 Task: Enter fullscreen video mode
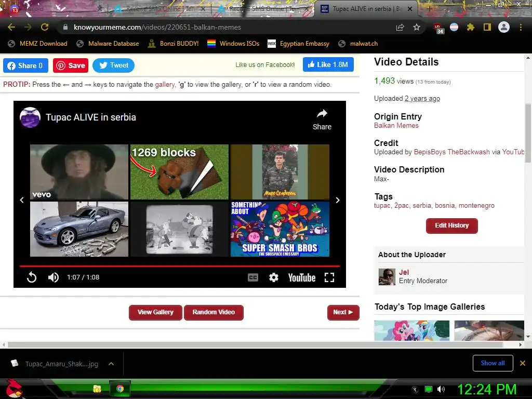(x=329, y=277)
